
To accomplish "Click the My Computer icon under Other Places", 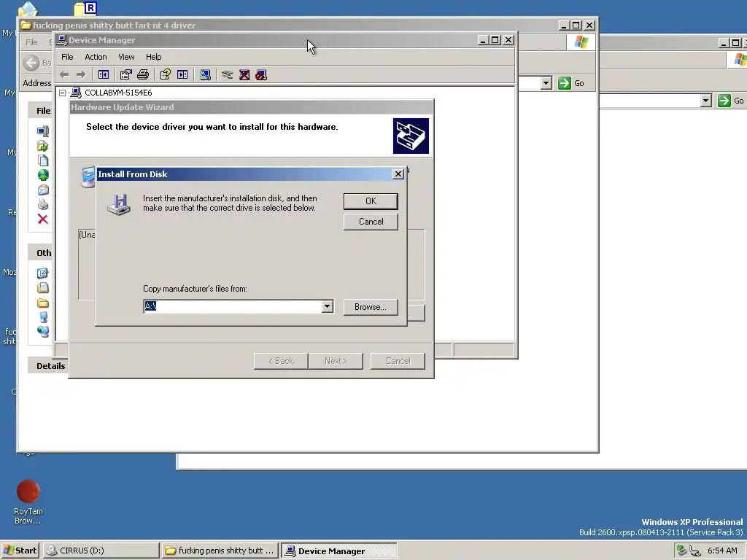I will point(43,317).
